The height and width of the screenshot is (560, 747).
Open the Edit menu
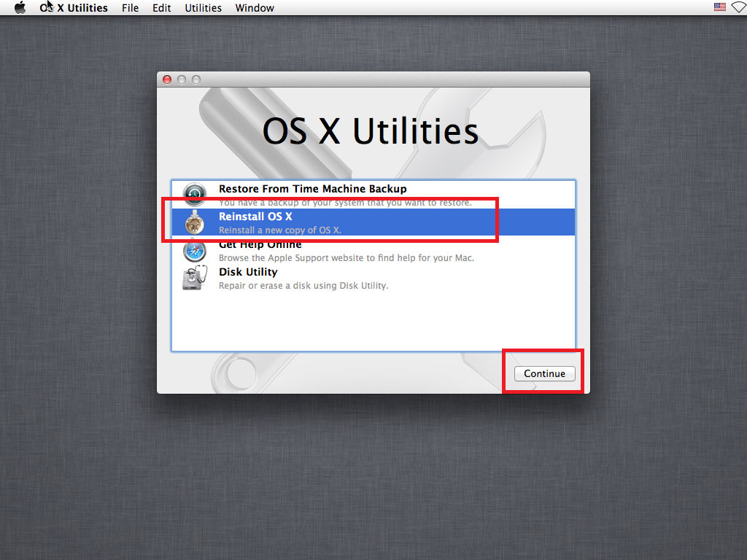tap(161, 7)
